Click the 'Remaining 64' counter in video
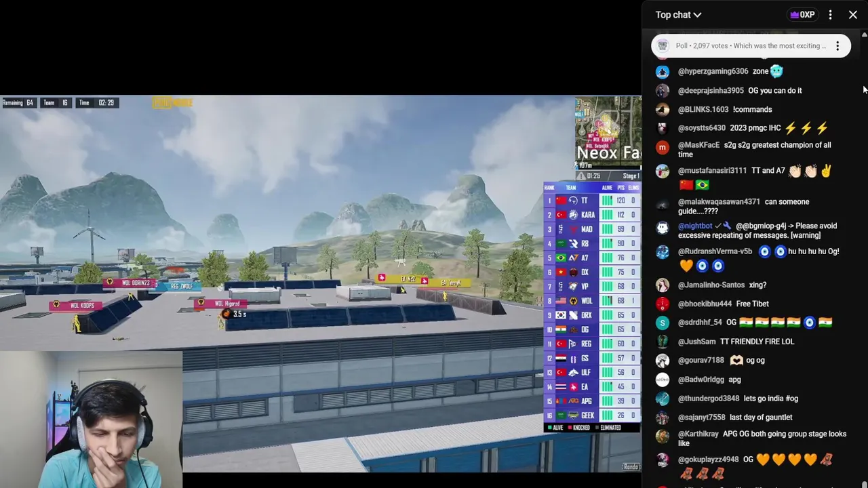 pyautogui.click(x=18, y=103)
